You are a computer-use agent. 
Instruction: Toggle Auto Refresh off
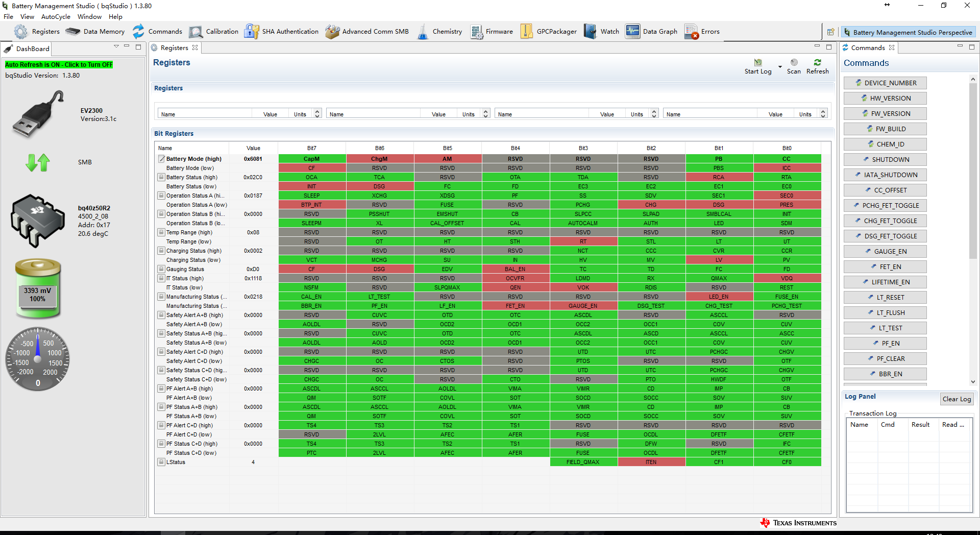click(x=59, y=65)
